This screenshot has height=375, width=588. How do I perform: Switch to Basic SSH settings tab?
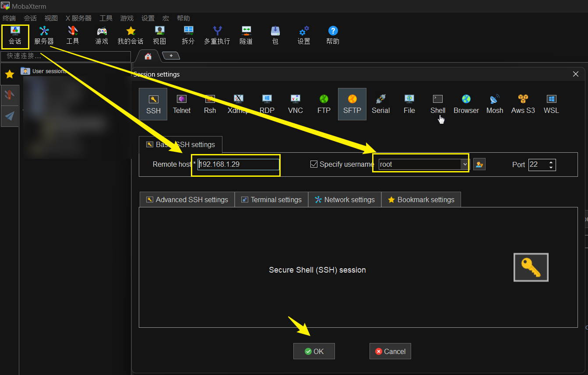tap(180, 144)
